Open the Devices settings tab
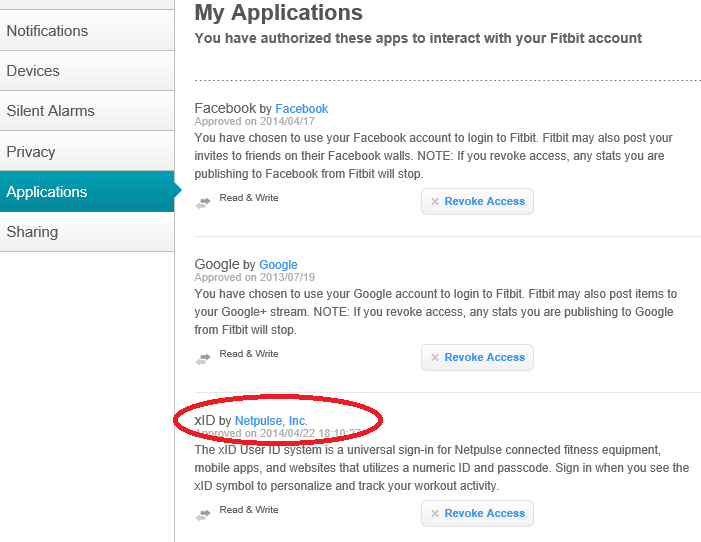This screenshot has width=701, height=542. click(87, 71)
